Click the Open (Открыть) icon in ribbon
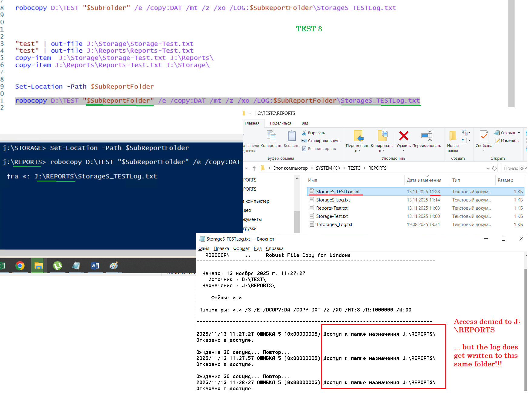 [x=497, y=133]
